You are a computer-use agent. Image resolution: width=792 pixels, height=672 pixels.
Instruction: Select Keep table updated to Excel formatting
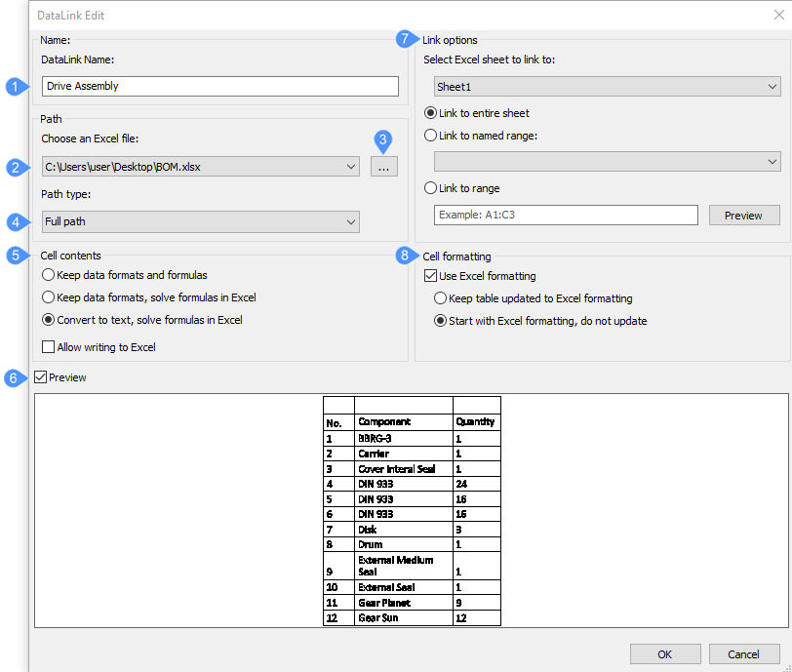tap(440, 298)
